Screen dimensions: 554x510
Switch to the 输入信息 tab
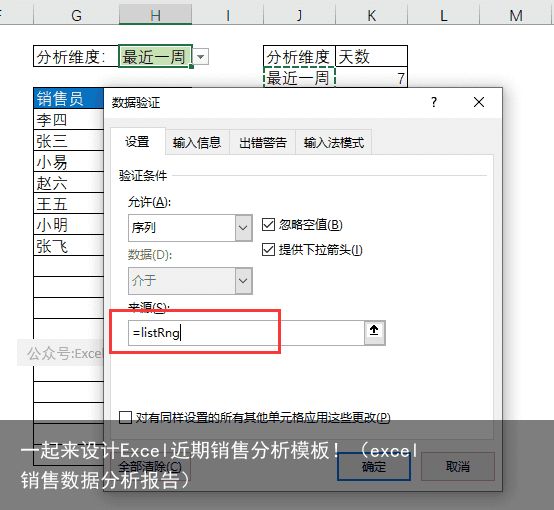click(197, 142)
